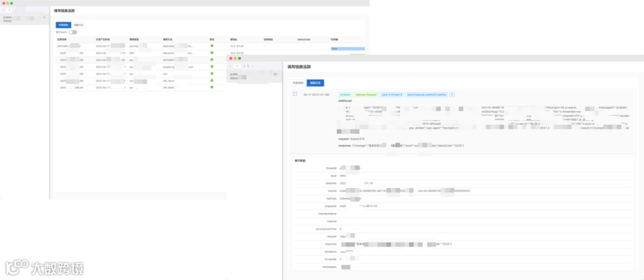This screenshot has height=280, width=644.
Task: Click status dot for problem.g...com row
Action: pos(212,66)
